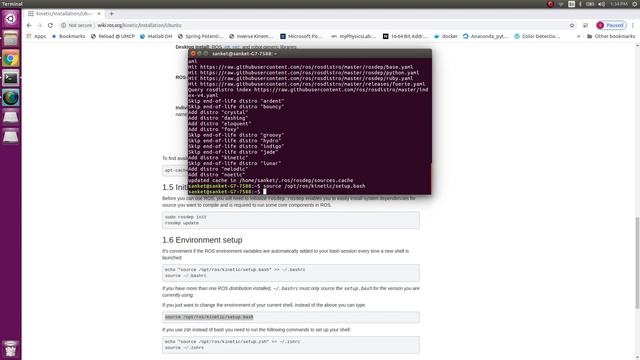This screenshot has height=360, width=640.
Task: Open the Microsoft Po... bookmark
Action: 301,36
